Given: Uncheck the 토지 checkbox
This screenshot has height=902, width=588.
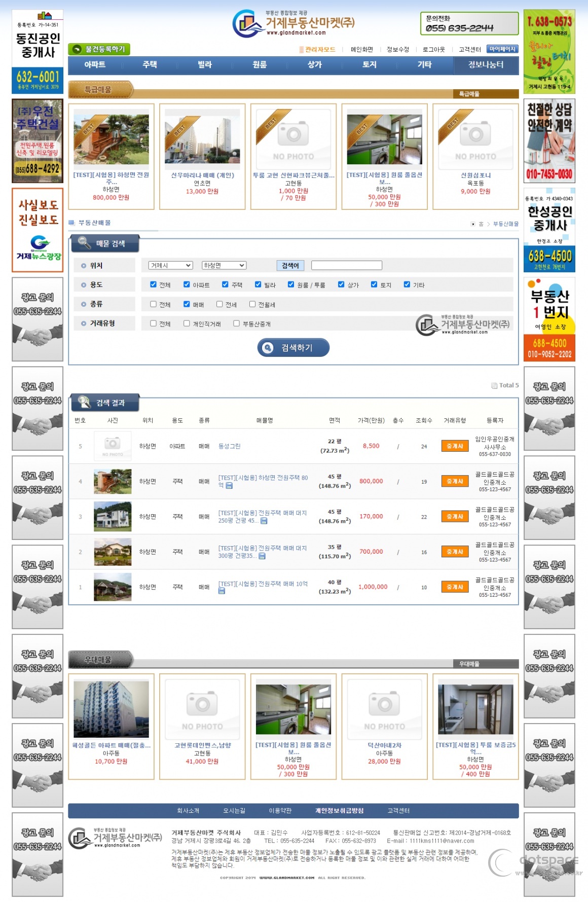Looking at the screenshot, I should click(374, 284).
